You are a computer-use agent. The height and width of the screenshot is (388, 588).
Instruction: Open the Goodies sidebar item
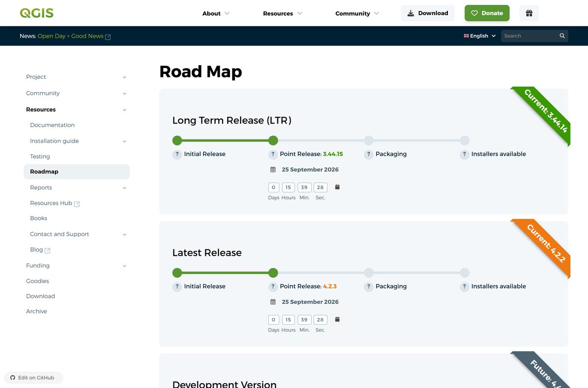38,281
